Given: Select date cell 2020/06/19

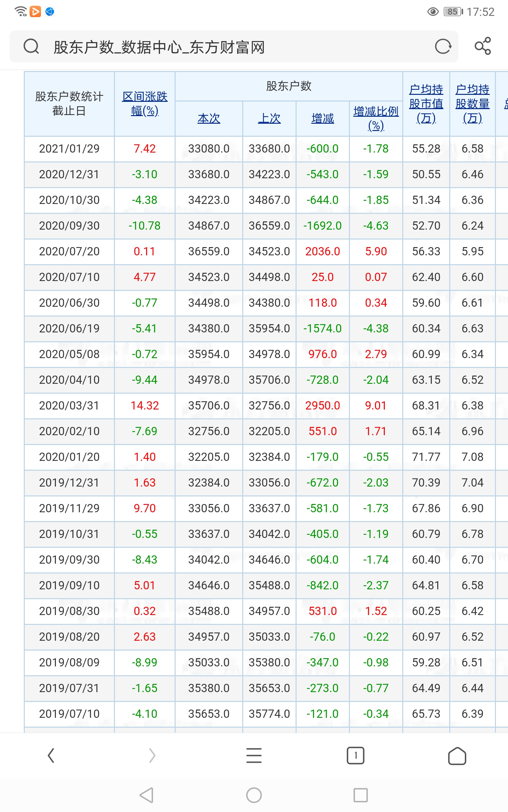Looking at the screenshot, I should click(x=69, y=329).
